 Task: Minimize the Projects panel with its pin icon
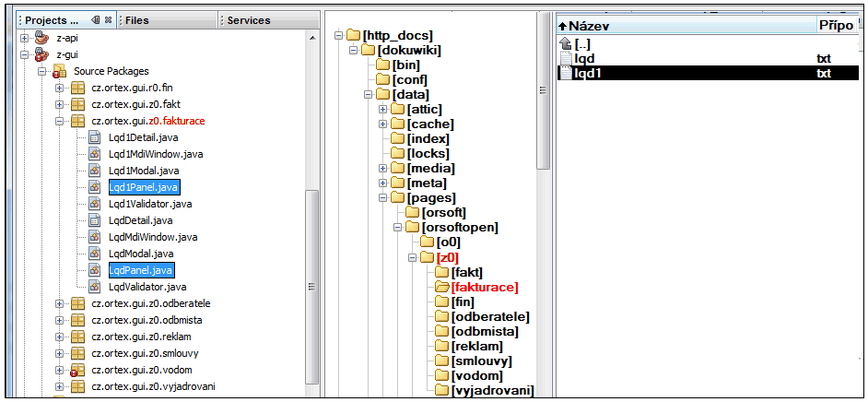[x=96, y=19]
